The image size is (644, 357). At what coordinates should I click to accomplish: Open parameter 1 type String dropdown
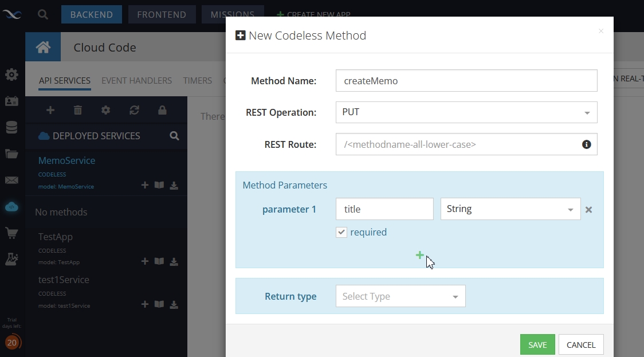tap(511, 209)
